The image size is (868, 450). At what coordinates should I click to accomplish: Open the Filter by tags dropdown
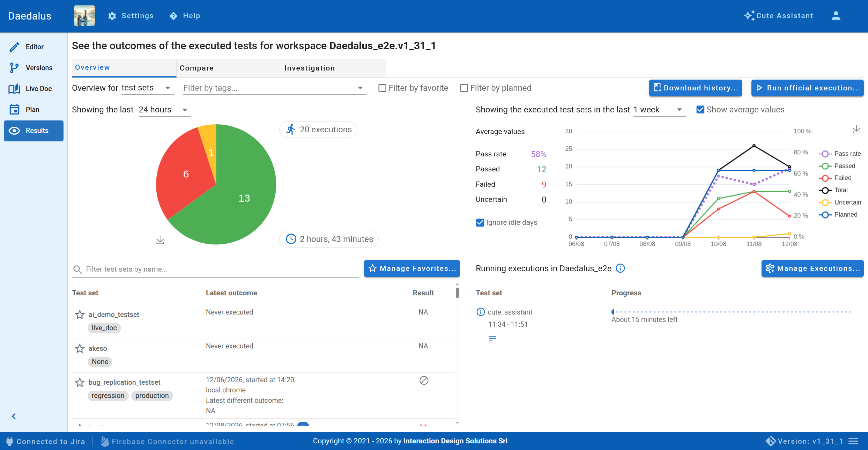click(x=275, y=88)
